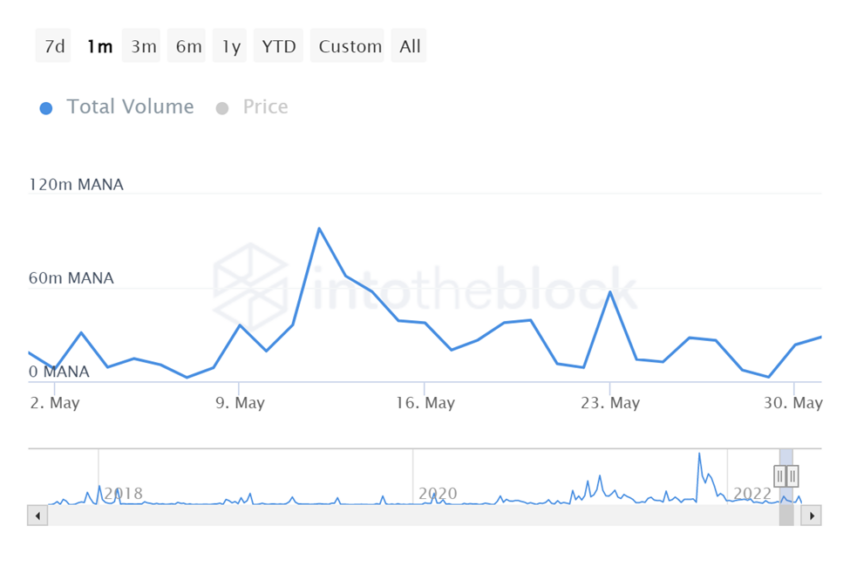The image size is (850, 567).
Task: Select the 1y range button
Action: 230,46
